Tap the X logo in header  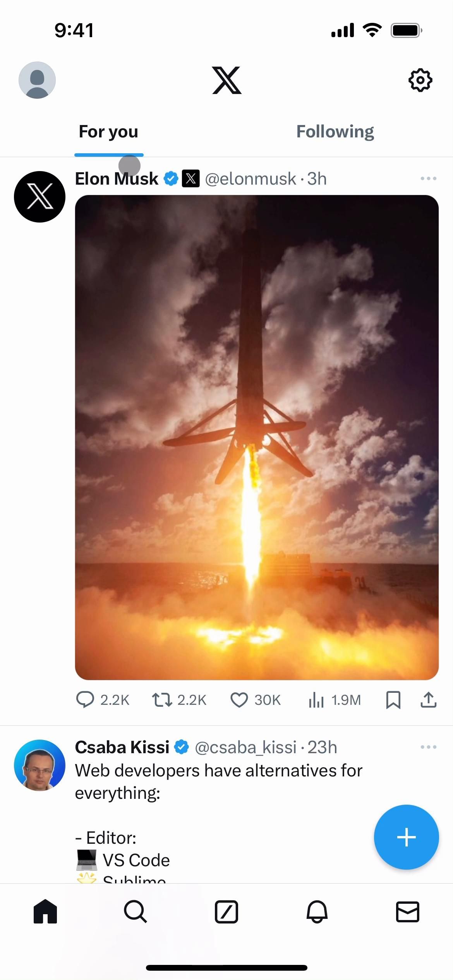click(x=227, y=80)
